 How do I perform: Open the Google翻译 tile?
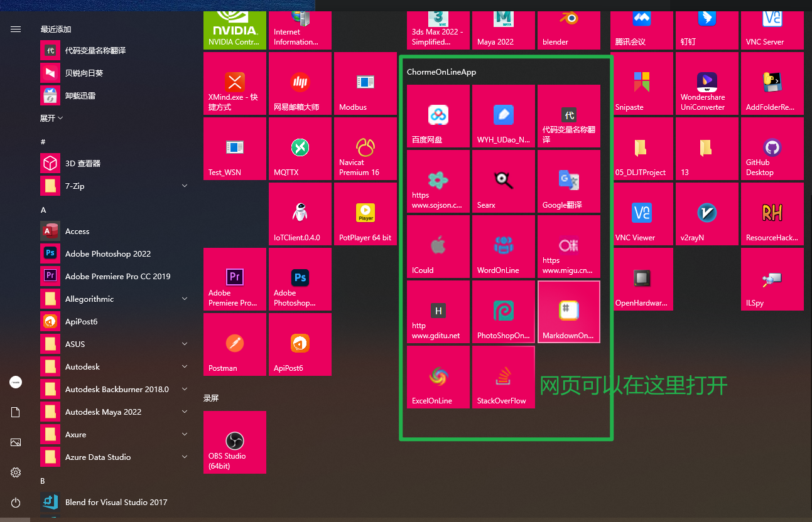pyautogui.click(x=569, y=181)
